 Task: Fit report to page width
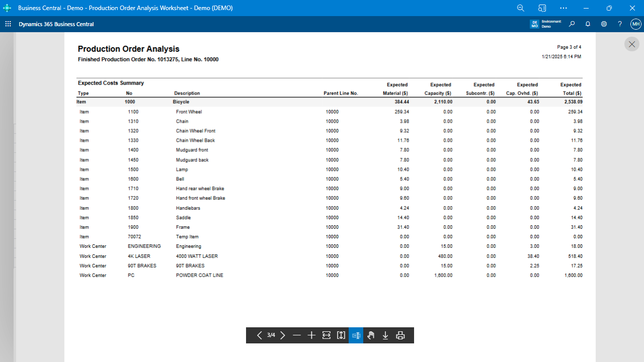(327, 335)
